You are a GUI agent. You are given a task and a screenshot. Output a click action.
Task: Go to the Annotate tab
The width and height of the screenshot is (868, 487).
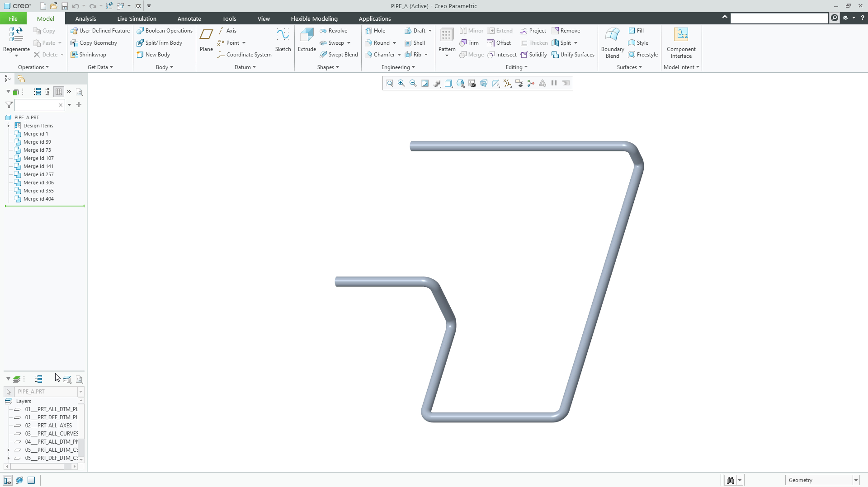[189, 19]
